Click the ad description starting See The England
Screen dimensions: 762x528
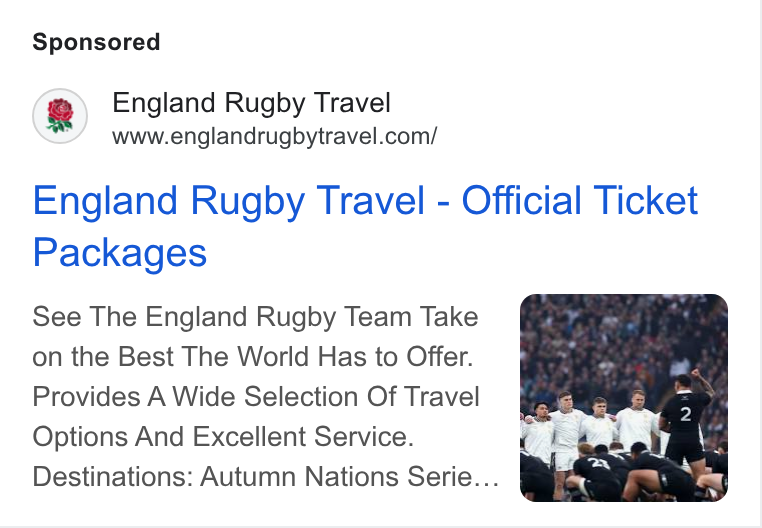(x=266, y=396)
